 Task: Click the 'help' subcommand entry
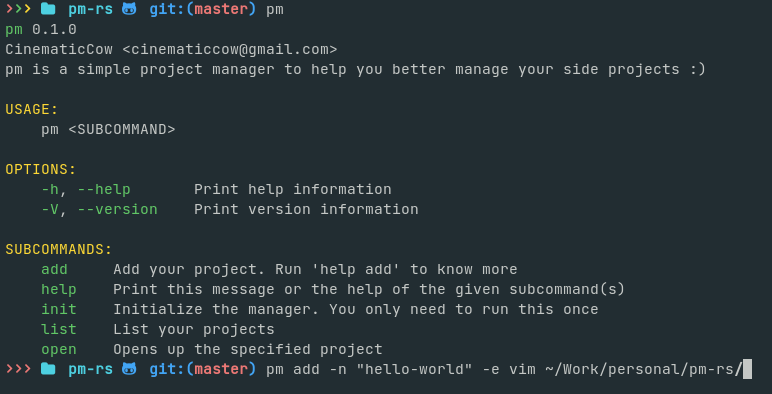[59, 289]
